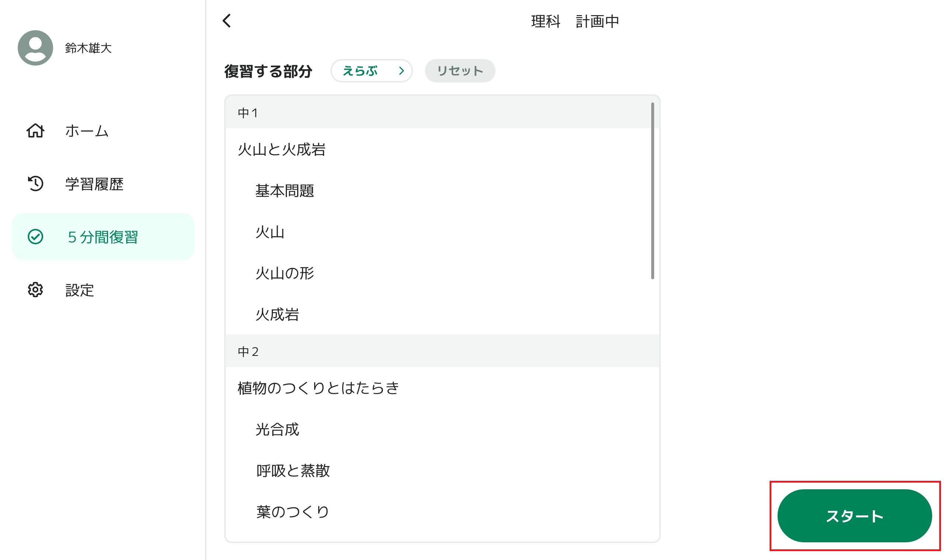Click the 学習履歴 history clock icon

pos(35,184)
